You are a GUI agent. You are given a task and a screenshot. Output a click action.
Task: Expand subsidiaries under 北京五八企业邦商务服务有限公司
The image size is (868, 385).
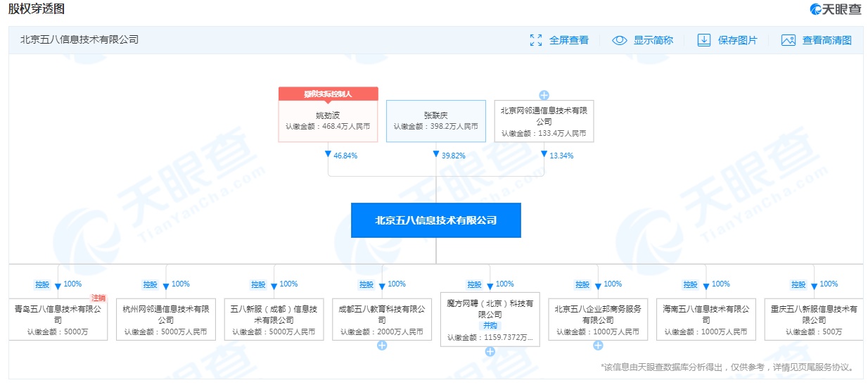point(598,346)
